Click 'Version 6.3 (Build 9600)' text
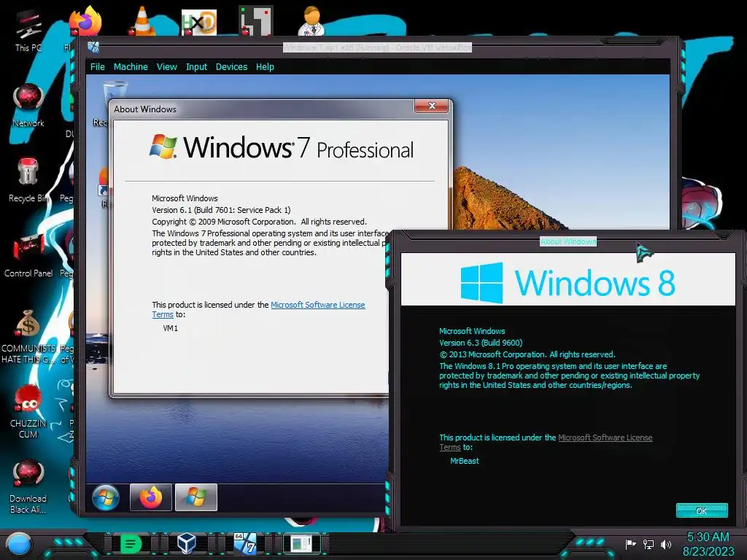The image size is (747, 560). click(x=481, y=343)
